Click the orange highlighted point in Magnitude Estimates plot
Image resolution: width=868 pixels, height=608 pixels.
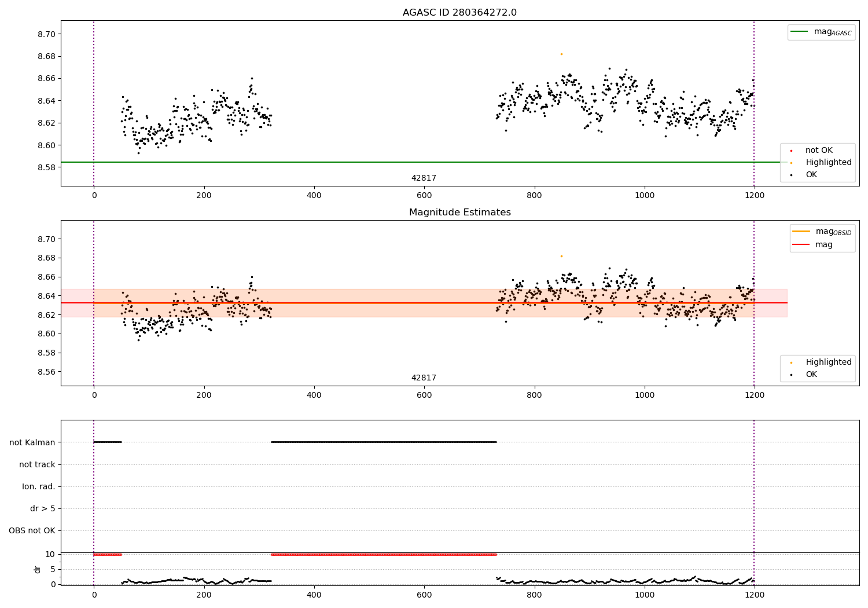click(561, 256)
